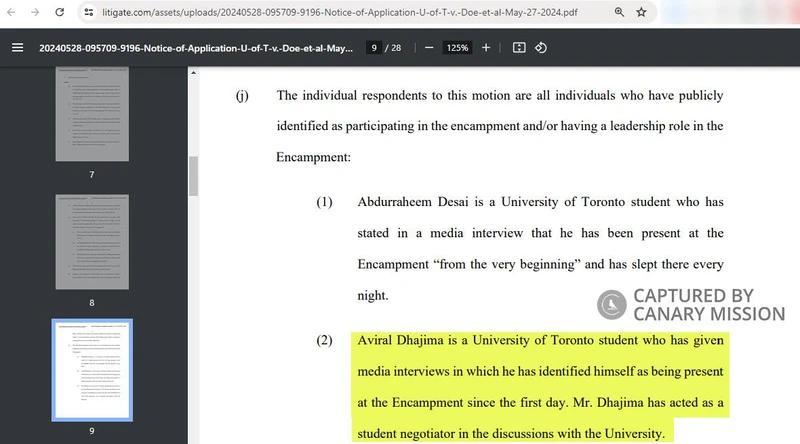Zoom out the PDF
Viewport: 800px width, 444px height.
[429, 47]
